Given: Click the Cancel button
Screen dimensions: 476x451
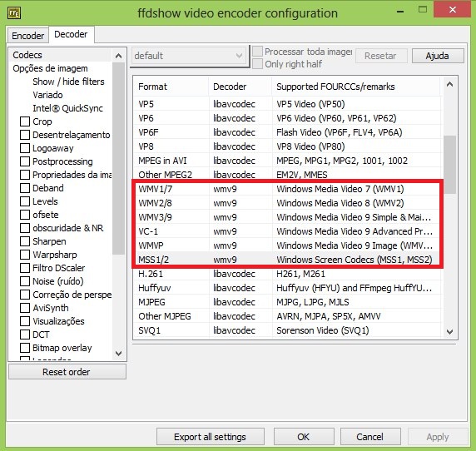Looking at the screenshot, I should (x=369, y=437).
